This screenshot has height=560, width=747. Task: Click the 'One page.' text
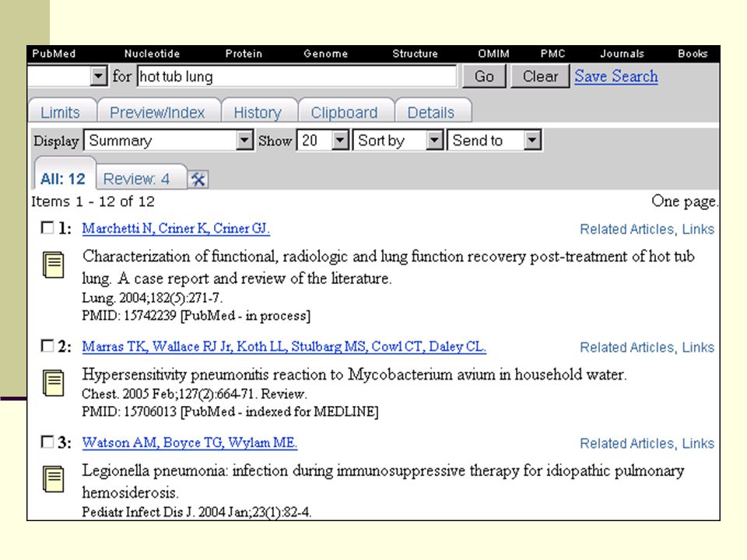[684, 201]
